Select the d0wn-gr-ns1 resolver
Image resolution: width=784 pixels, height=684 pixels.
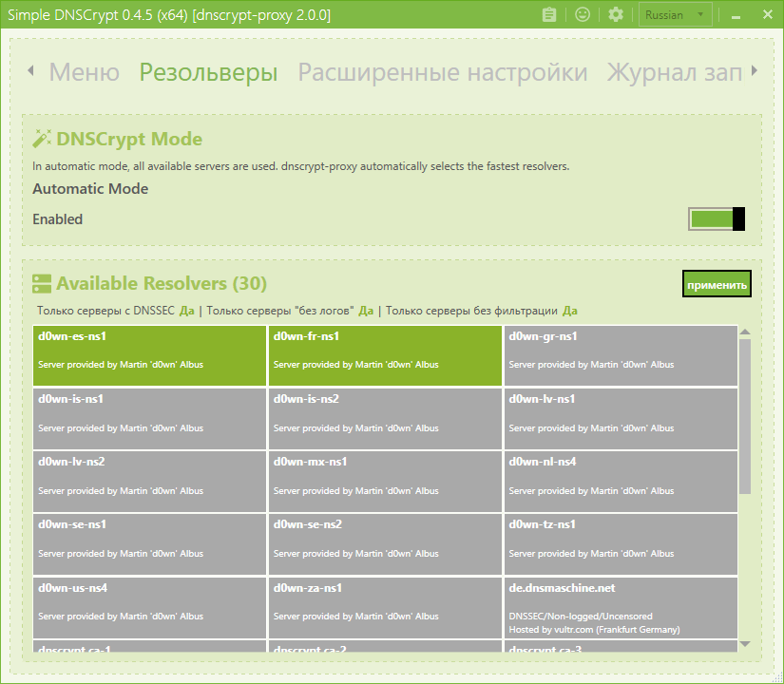621,355
